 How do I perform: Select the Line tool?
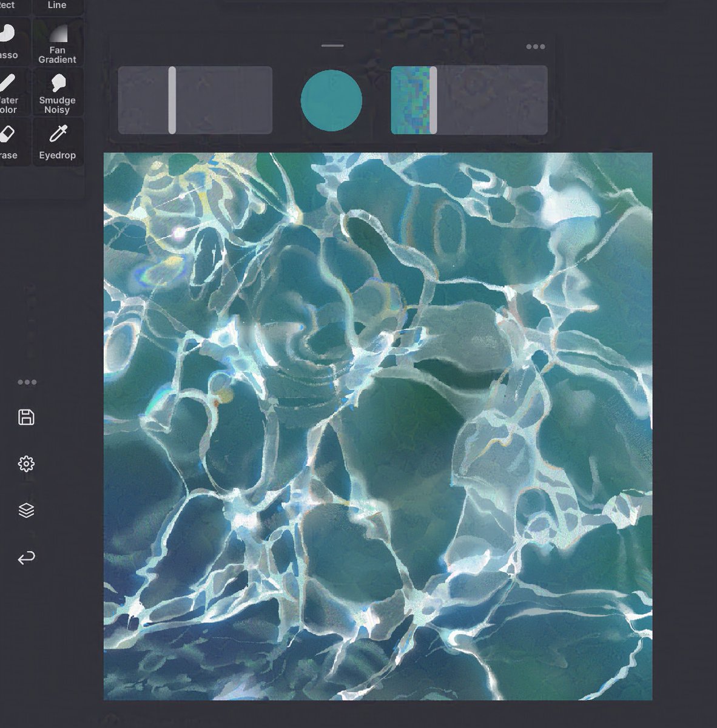click(x=58, y=6)
